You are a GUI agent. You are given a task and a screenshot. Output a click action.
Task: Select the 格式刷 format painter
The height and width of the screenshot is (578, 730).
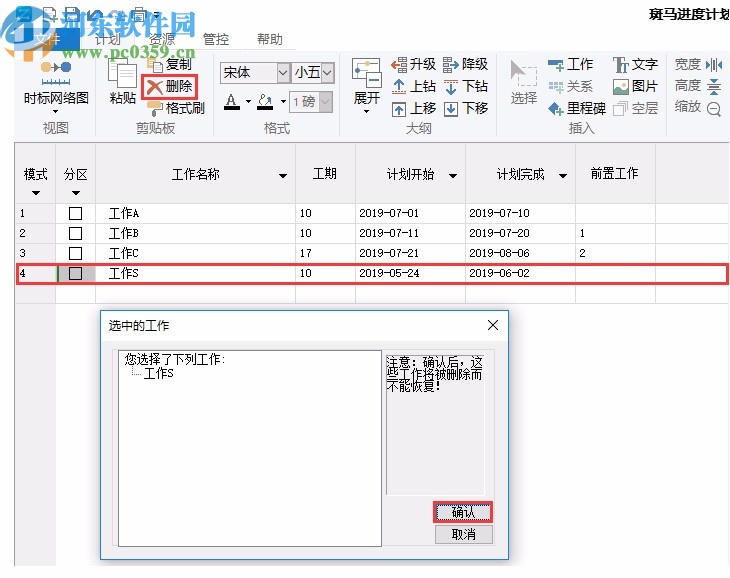tap(176, 108)
